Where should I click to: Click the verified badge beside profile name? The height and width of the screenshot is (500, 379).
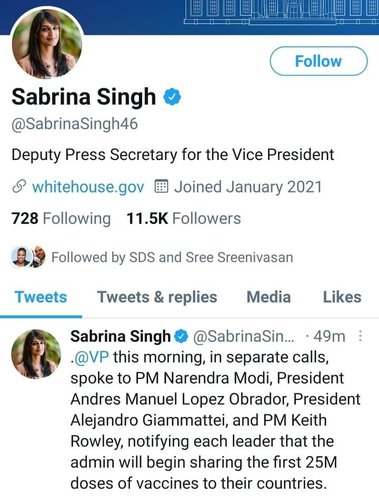pos(172,97)
